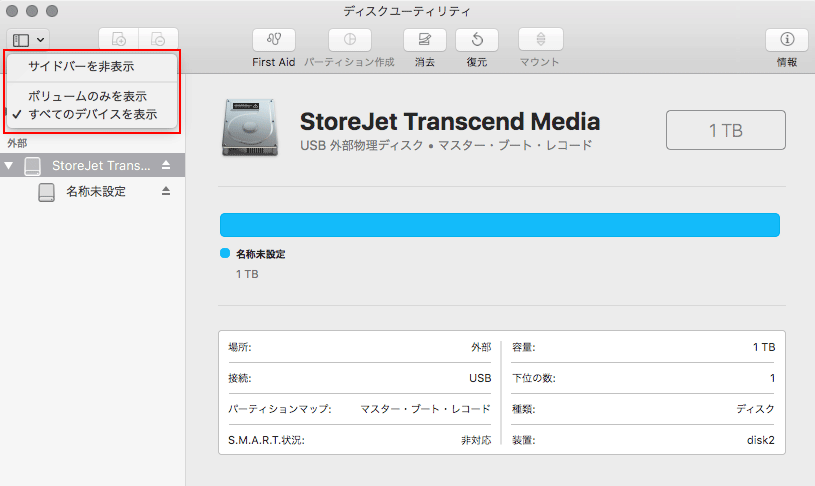The height and width of the screenshot is (486, 815).
Task: Click the 名称未設定 legend label
Action: 260,254
